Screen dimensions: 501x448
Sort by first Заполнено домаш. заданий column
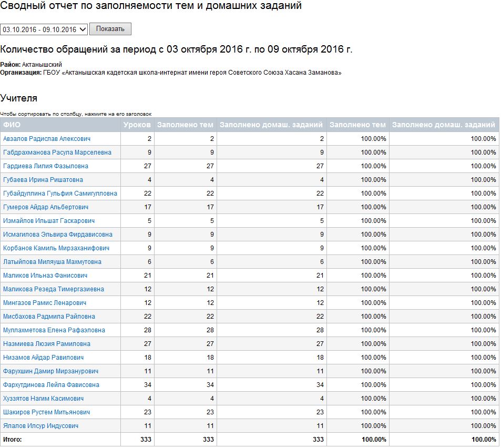click(x=271, y=125)
